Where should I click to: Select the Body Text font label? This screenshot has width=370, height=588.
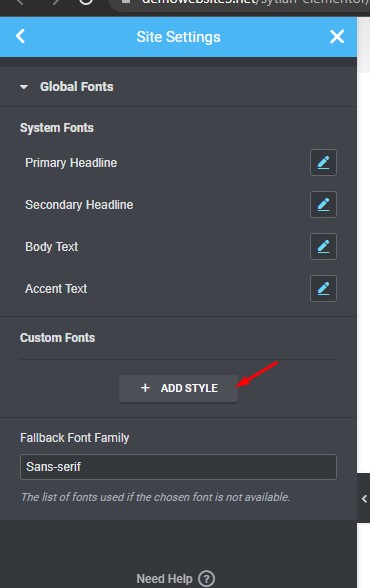(x=51, y=247)
